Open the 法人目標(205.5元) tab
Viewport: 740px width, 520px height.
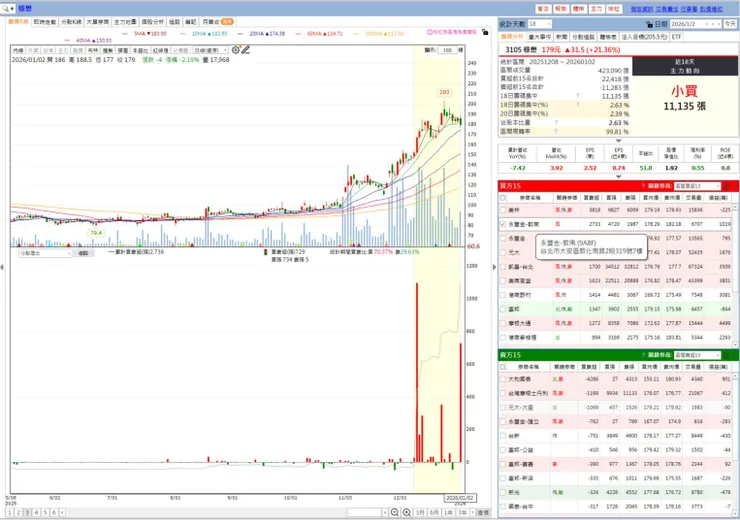pos(644,37)
